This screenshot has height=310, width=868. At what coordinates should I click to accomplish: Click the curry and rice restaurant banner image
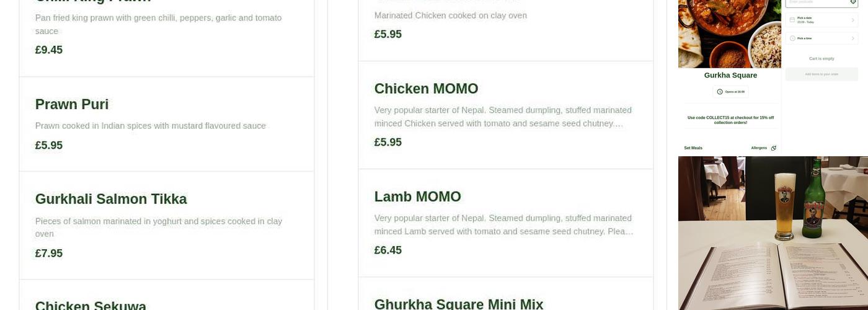[x=729, y=34]
